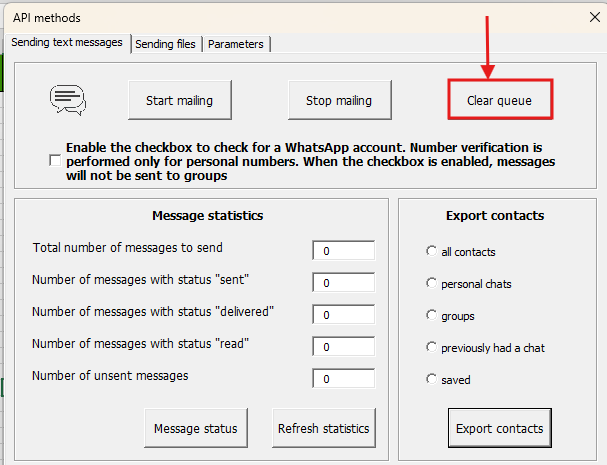This screenshot has height=465, width=607.
Task: Choose the "personal chats" radio button
Action: [x=431, y=283]
